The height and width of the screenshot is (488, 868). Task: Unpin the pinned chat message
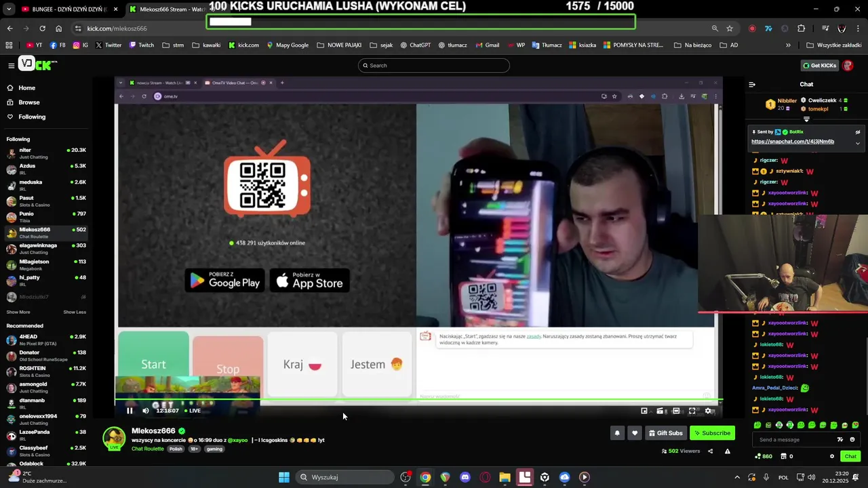click(857, 132)
